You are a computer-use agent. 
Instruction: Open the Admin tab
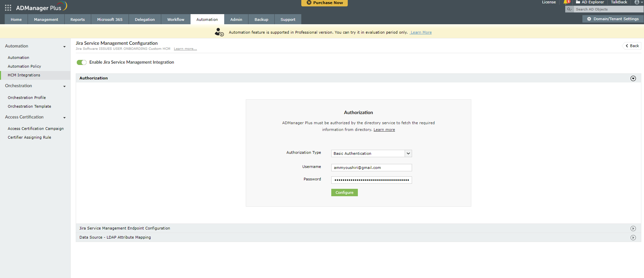236,20
